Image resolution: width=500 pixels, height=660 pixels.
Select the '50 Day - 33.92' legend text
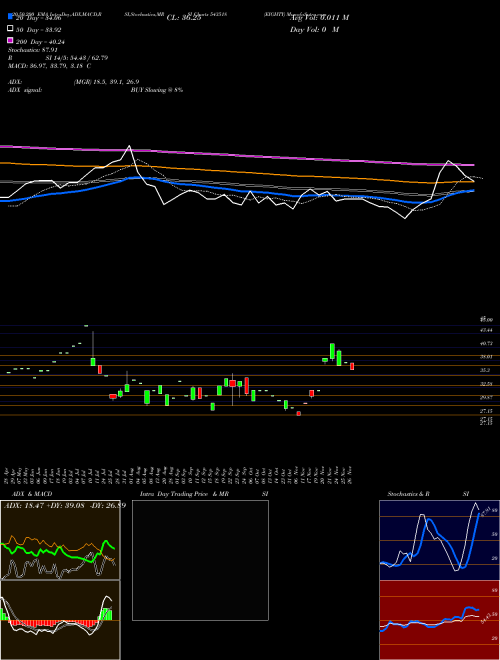pyautogui.click(x=39, y=30)
